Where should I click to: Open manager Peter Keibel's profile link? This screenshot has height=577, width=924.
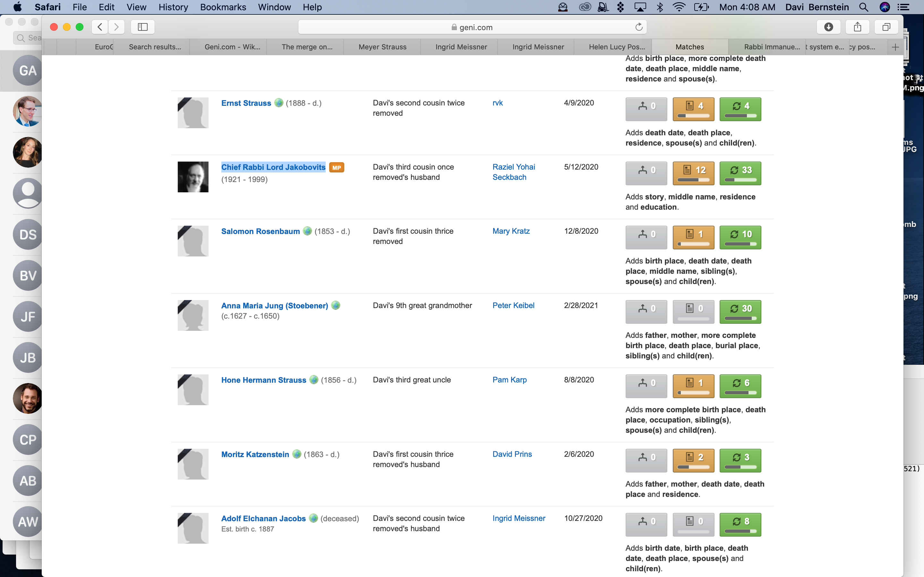coord(513,305)
